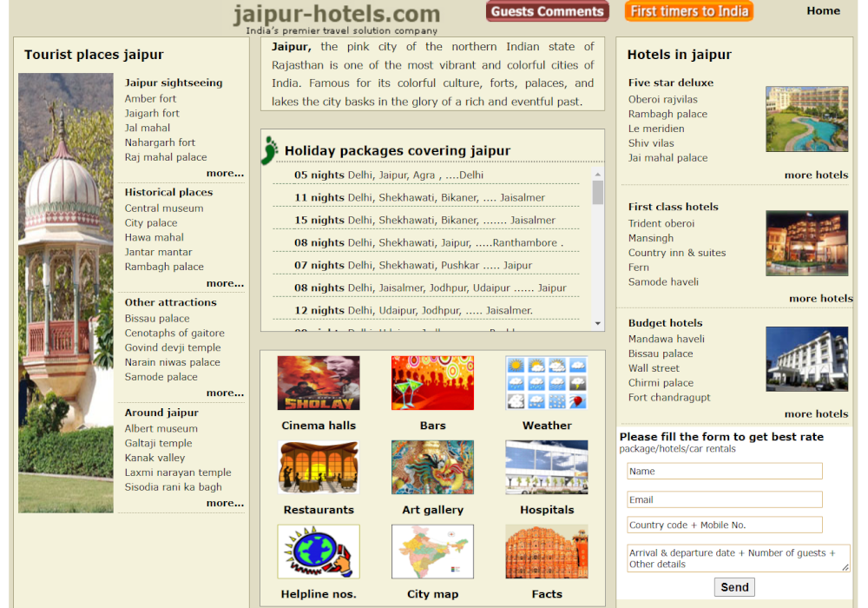The width and height of the screenshot is (868, 608).
Task: Expand more Around jaipur attractions
Action: (x=225, y=502)
